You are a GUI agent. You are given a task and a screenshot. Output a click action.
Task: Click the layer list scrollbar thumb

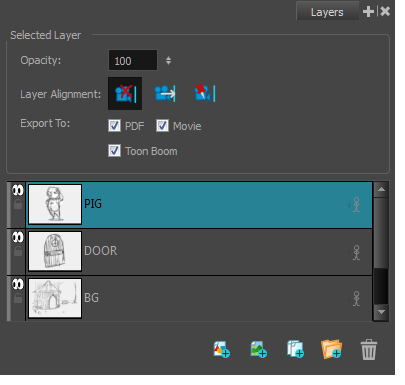(381, 233)
